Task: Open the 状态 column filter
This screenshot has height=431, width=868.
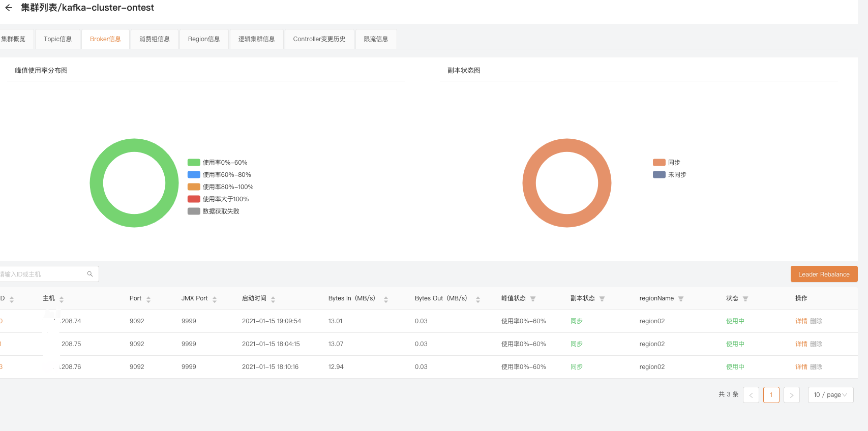Action: pos(745,299)
